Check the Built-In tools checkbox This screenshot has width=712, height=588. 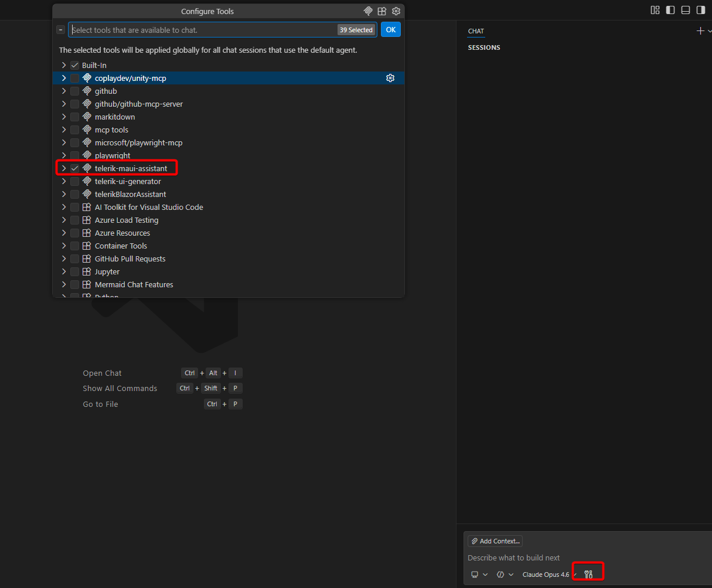pos(74,65)
